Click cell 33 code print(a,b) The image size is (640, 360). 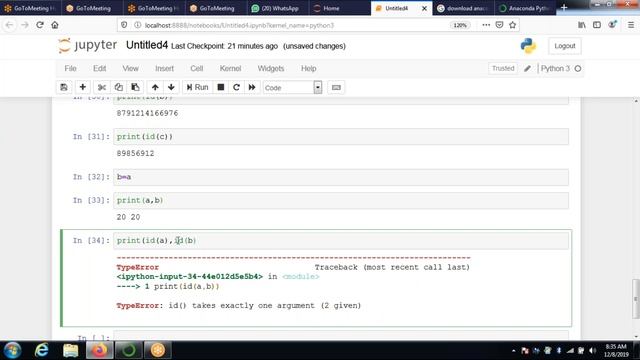point(140,200)
